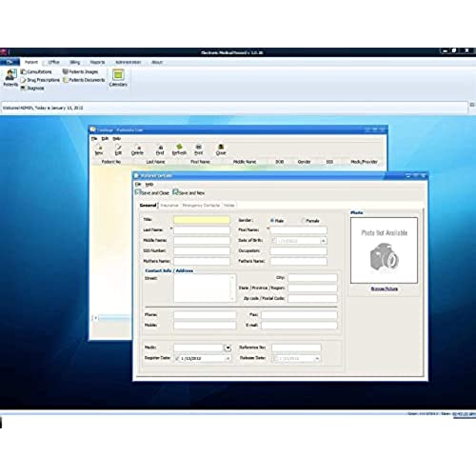Screen dimensions: 476x476
Task: Click the Edit toolbar icon
Action: pyautogui.click(x=118, y=149)
